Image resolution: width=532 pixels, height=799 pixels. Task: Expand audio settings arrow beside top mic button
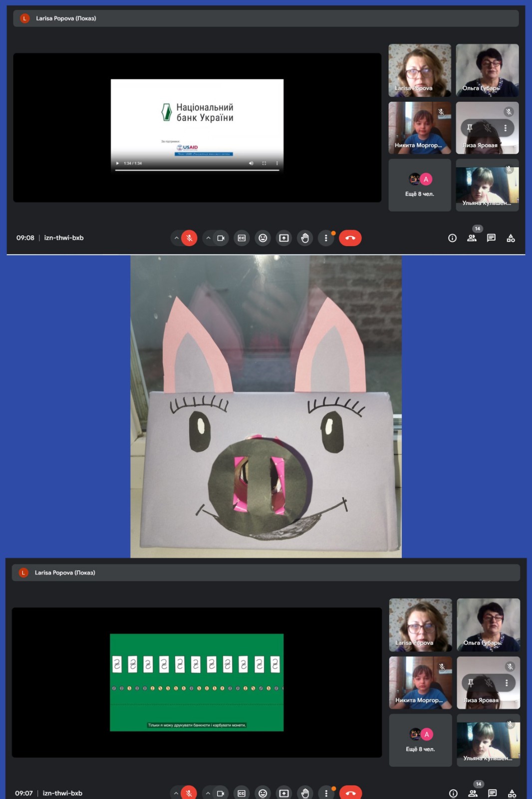tap(176, 238)
